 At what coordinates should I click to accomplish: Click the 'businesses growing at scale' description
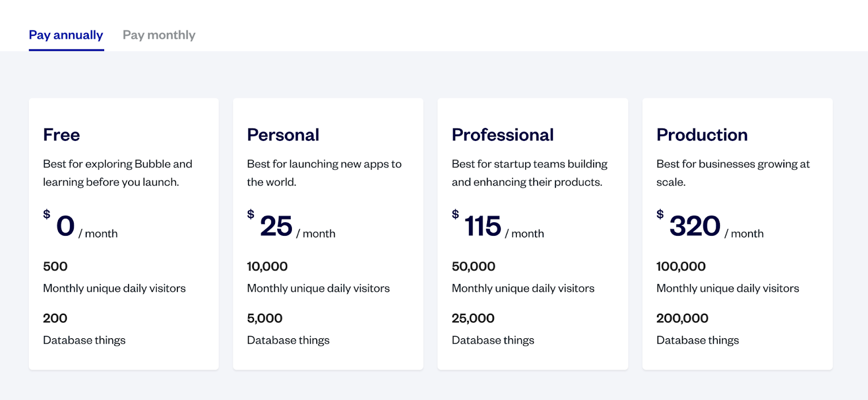pyautogui.click(x=732, y=173)
